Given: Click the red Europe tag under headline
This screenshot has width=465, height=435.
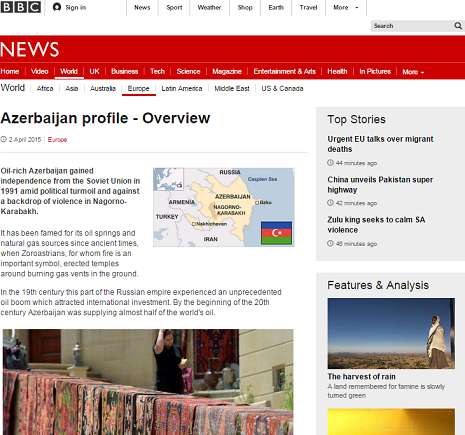Looking at the screenshot, I should [x=57, y=140].
